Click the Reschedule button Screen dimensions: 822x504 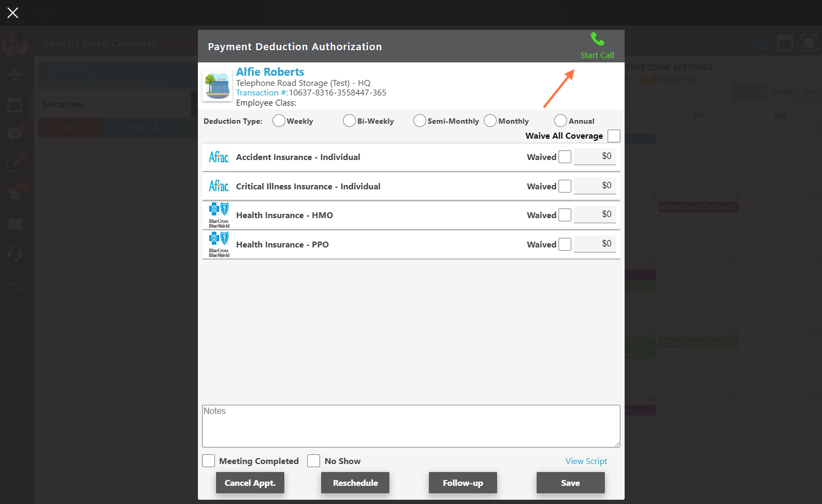pos(355,483)
